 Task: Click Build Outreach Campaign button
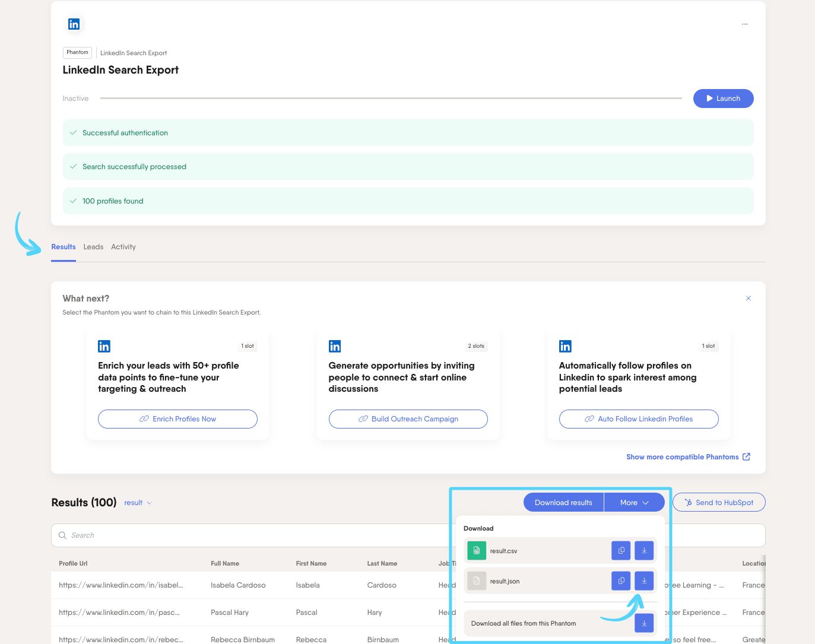coord(408,419)
